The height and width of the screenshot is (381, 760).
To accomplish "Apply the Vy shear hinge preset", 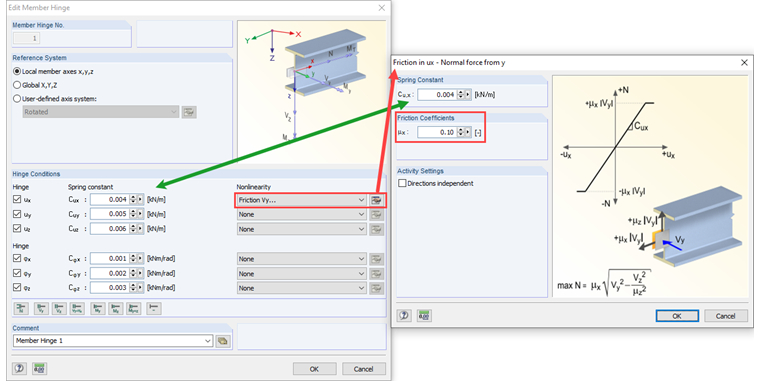I will coord(41,308).
